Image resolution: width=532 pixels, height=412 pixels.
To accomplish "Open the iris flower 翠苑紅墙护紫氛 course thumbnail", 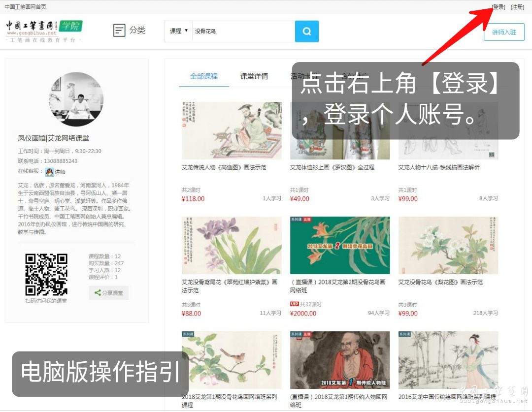I will (x=232, y=245).
